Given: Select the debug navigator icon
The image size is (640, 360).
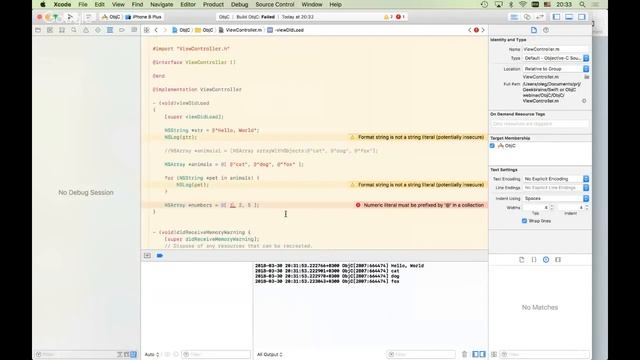Looking at the screenshot, I should (110, 30).
